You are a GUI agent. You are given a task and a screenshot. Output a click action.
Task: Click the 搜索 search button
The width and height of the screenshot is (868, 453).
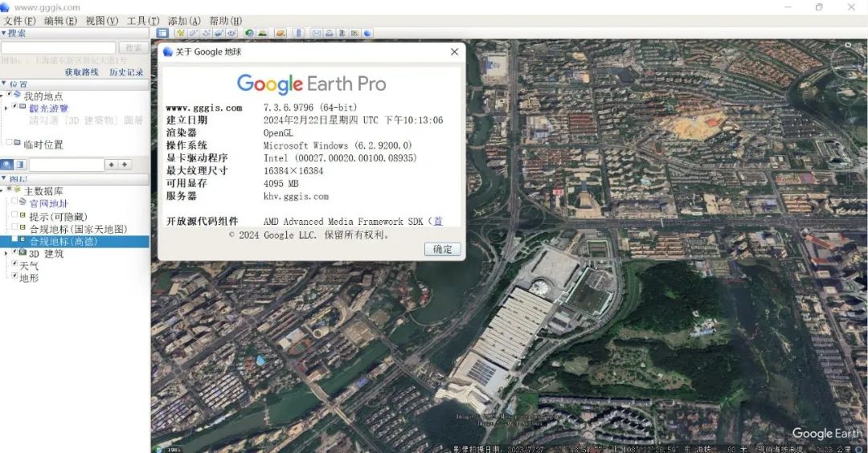[x=133, y=47]
